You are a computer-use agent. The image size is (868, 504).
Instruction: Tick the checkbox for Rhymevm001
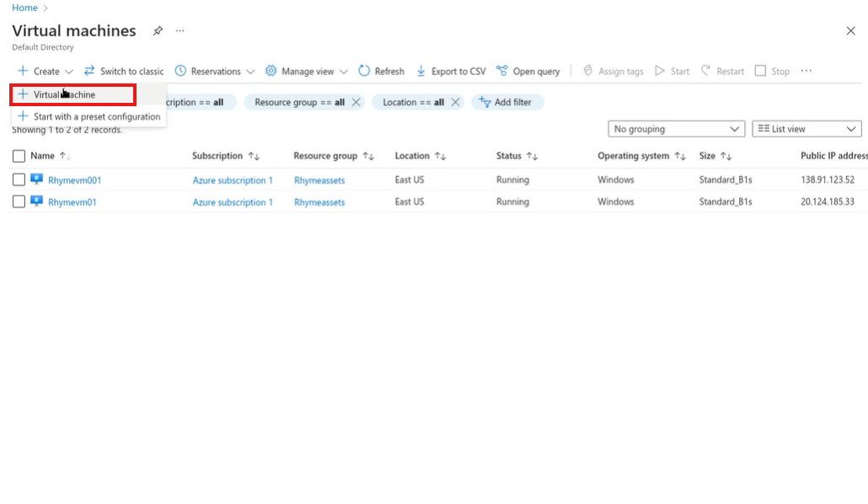(19, 180)
